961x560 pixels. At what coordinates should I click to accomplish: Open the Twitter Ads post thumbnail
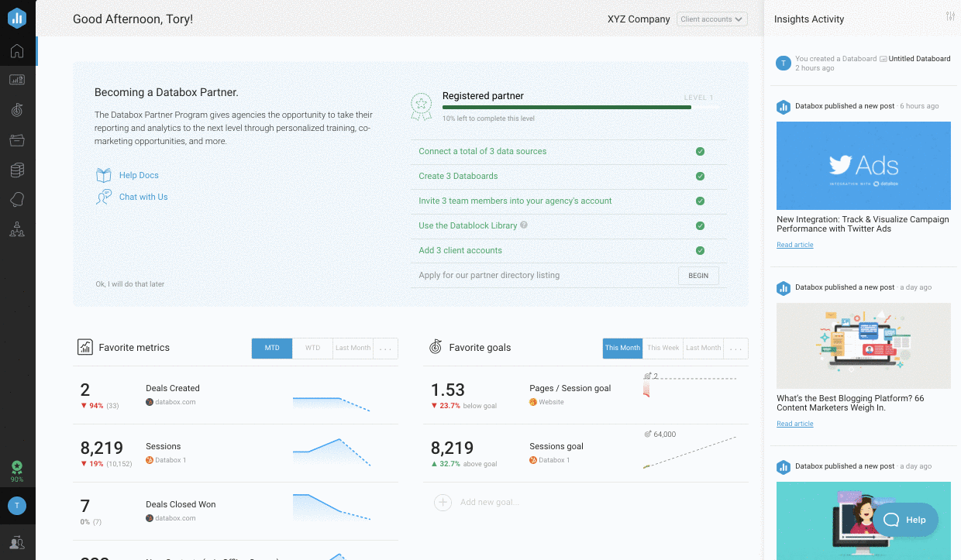click(863, 166)
